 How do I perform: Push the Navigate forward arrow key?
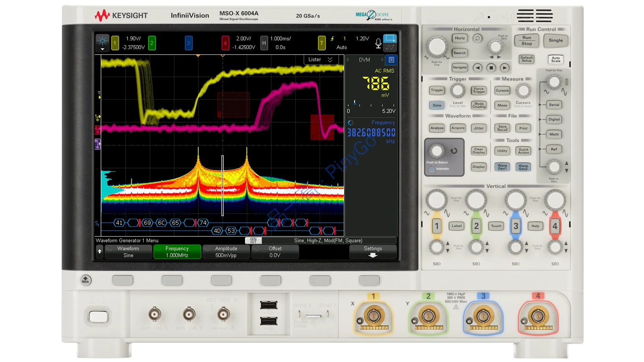(x=505, y=68)
